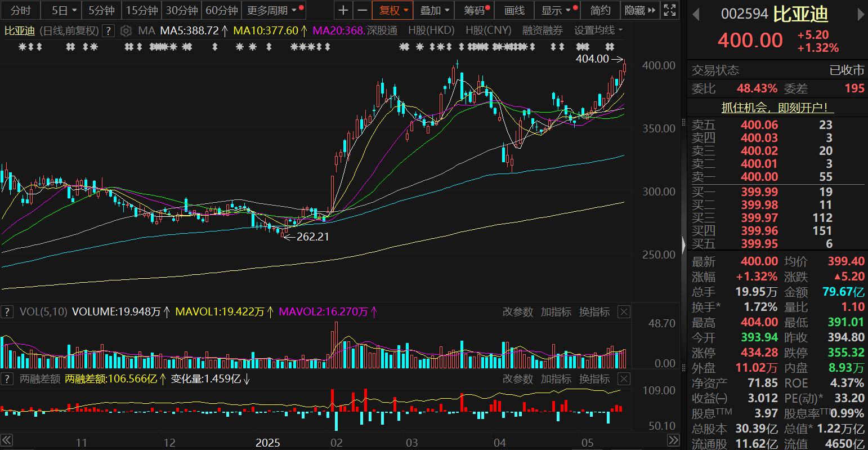Image resolution: width=868 pixels, height=450 pixels.
Task: Switch to 60分钟 period
Action: click(221, 10)
